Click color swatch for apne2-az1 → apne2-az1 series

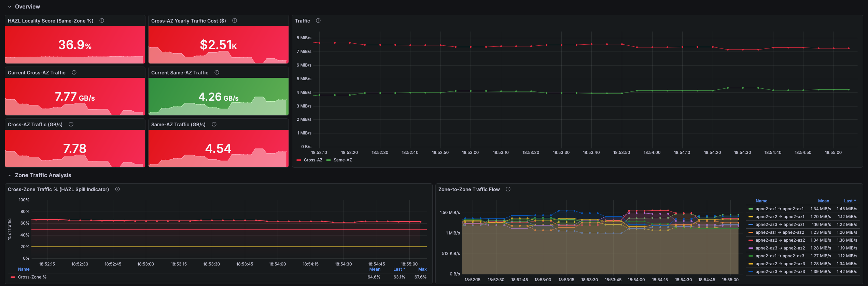[x=751, y=209]
